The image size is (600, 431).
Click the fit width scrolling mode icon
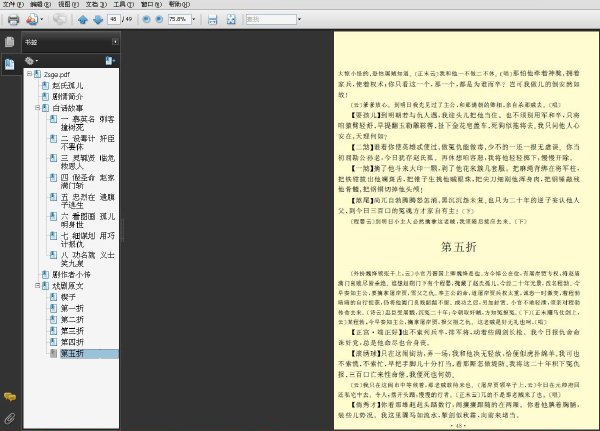pyautogui.click(x=212, y=19)
